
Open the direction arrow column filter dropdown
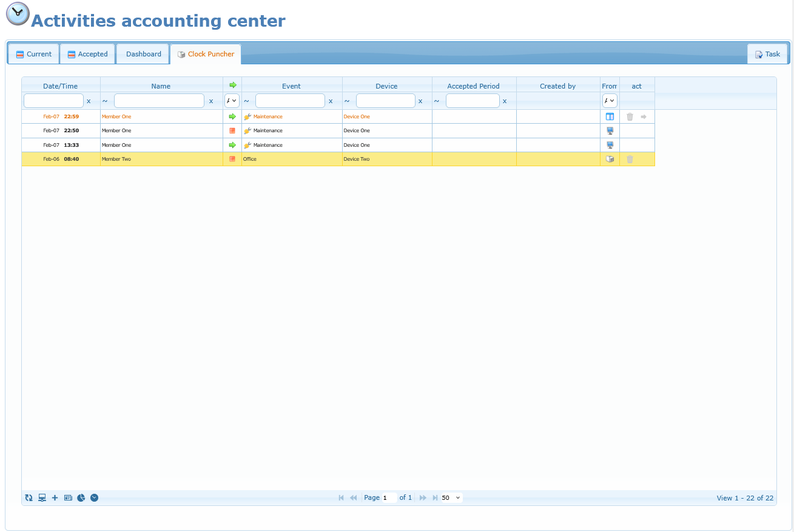(232, 101)
